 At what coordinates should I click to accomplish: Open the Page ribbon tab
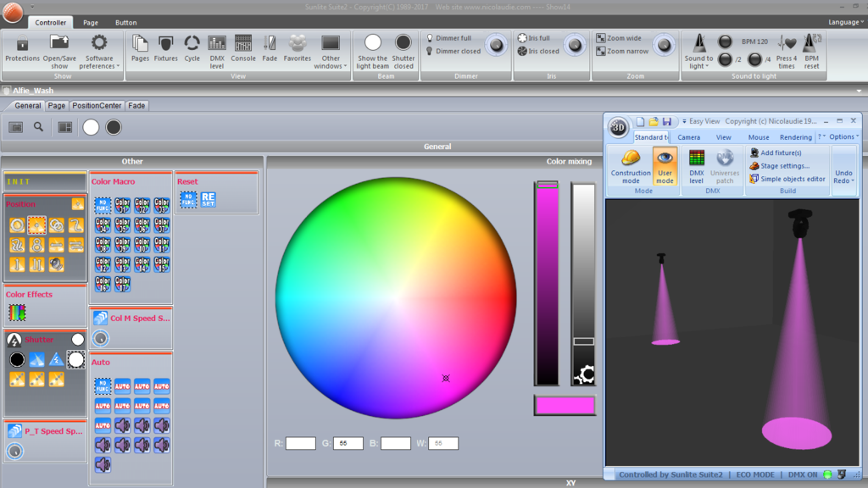(x=90, y=22)
